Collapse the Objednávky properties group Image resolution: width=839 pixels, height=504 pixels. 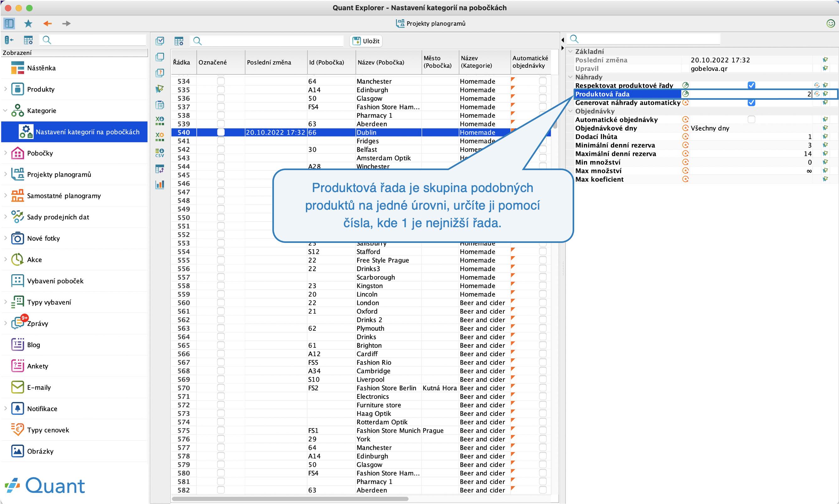[x=570, y=111]
